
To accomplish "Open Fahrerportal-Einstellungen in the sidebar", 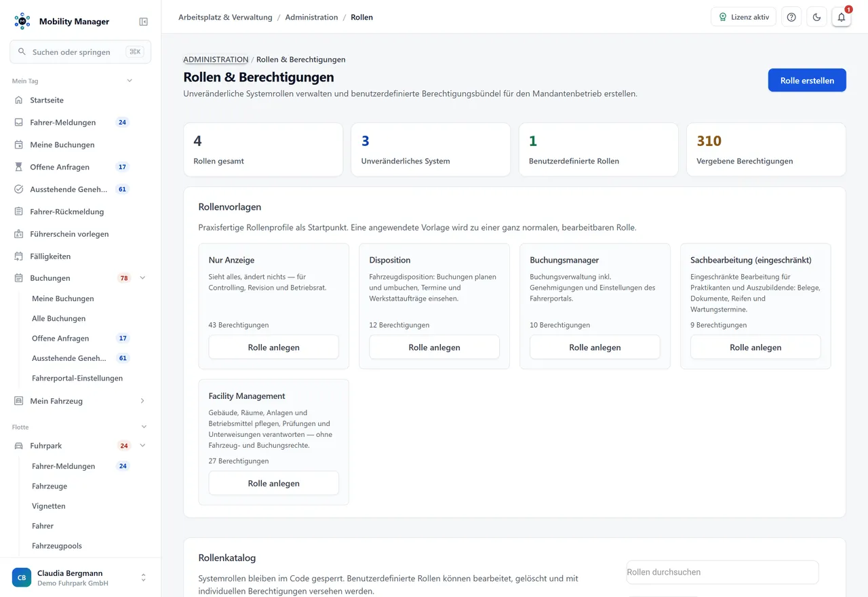I will [x=77, y=378].
